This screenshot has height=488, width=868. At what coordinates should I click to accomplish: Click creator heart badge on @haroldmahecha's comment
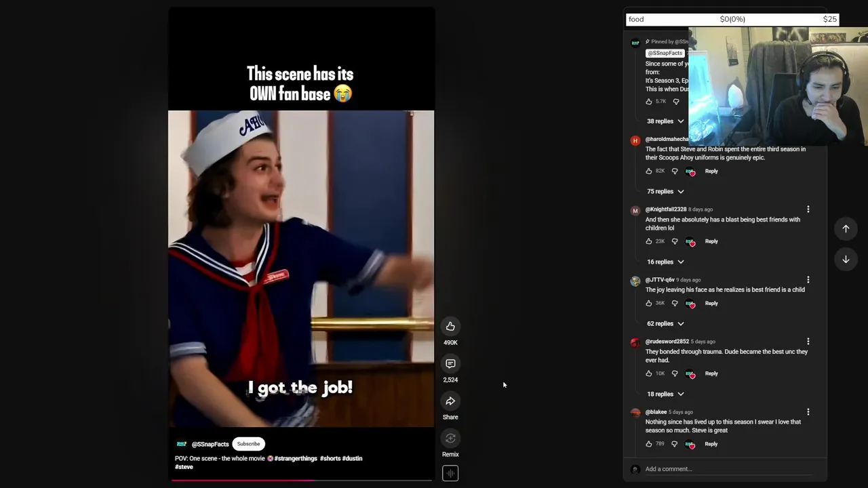(x=690, y=171)
